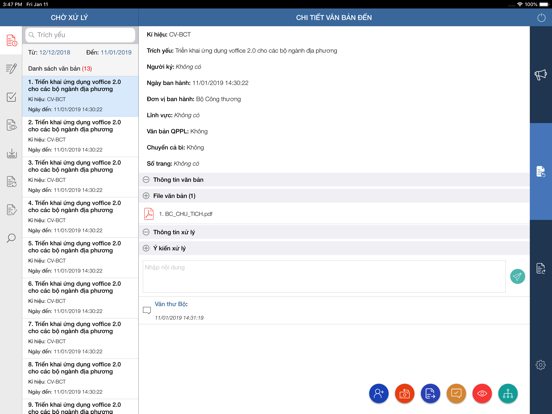Tap the comment bubble icon beside Văn thư Bộc
This screenshot has height=414, width=552.
147,310
